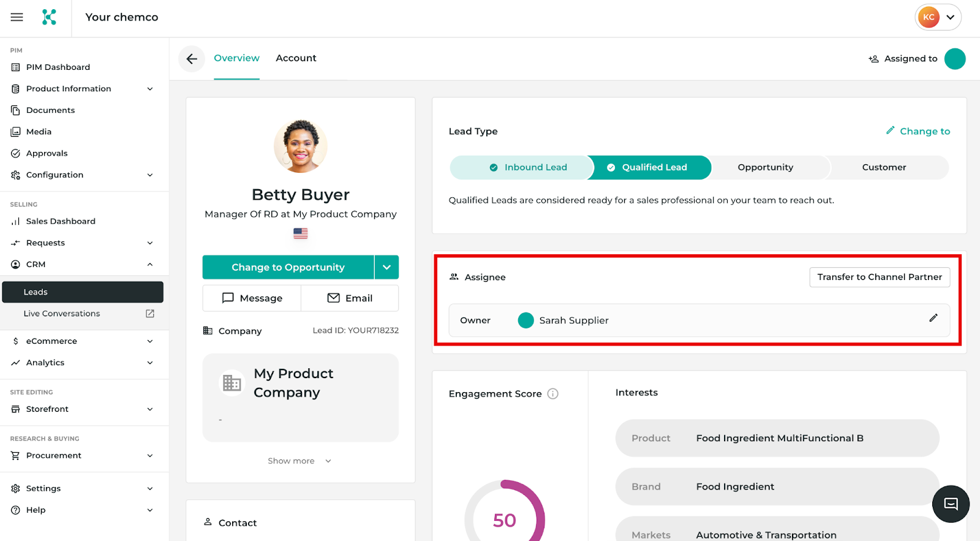Image resolution: width=980 pixels, height=541 pixels.
Task: Open the hamburger navigation menu
Action: (x=17, y=17)
